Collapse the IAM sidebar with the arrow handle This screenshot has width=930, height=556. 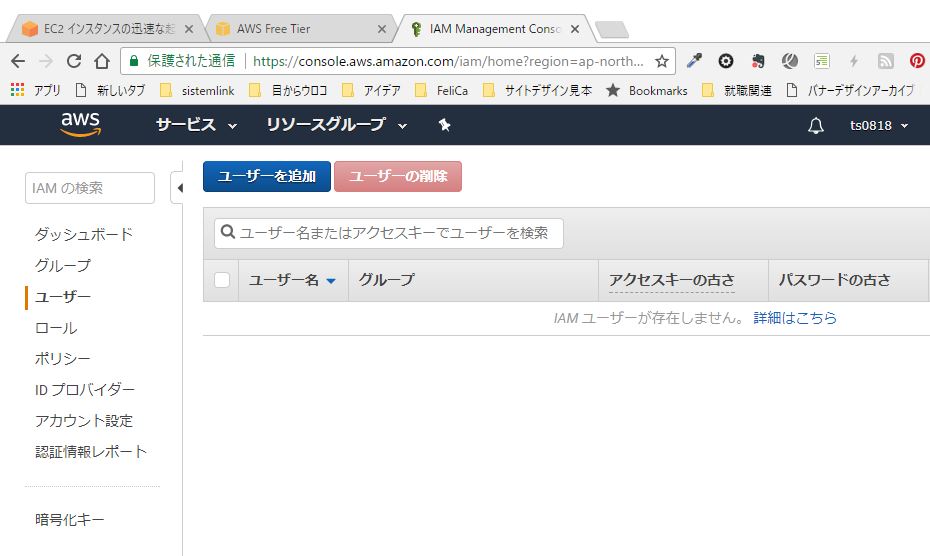tap(177, 188)
